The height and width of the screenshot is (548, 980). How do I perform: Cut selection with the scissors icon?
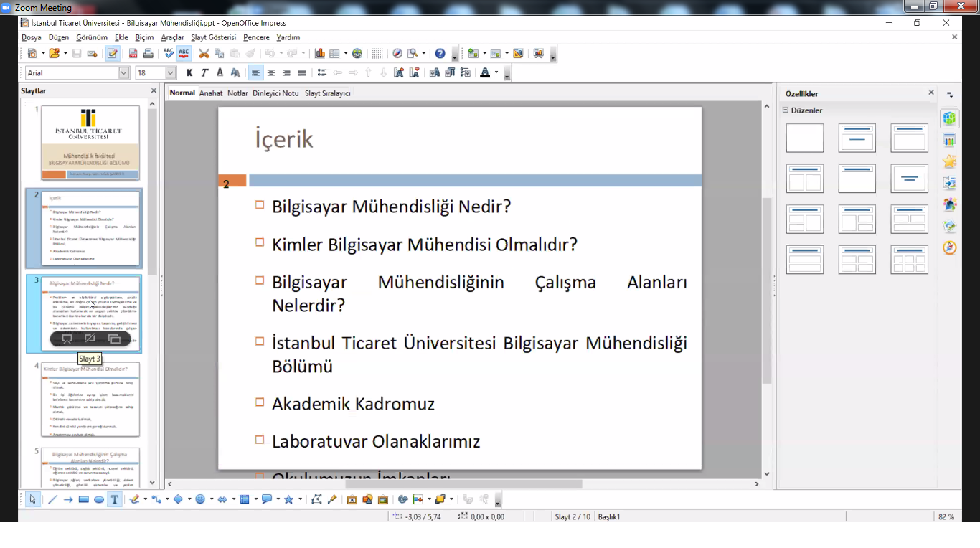pyautogui.click(x=204, y=54)
